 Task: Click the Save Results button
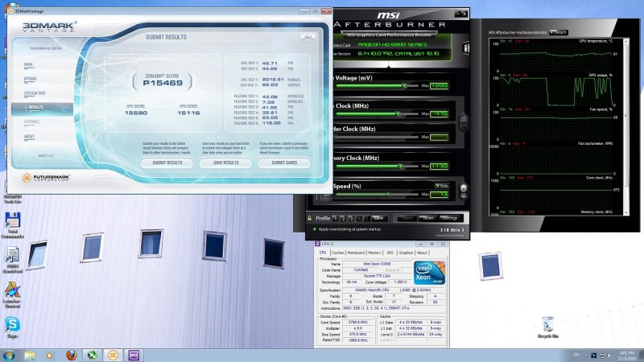[x=225, y=163]
